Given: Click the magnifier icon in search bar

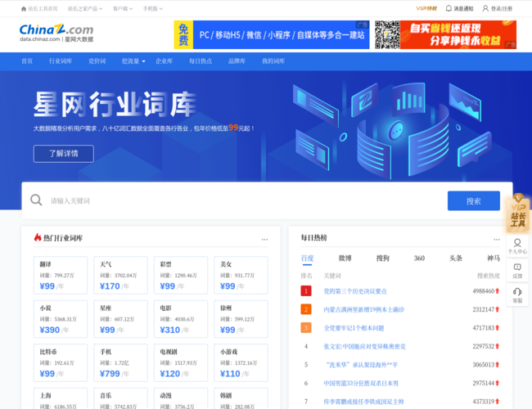Looking at the screenshot, I should pos(36,200).
